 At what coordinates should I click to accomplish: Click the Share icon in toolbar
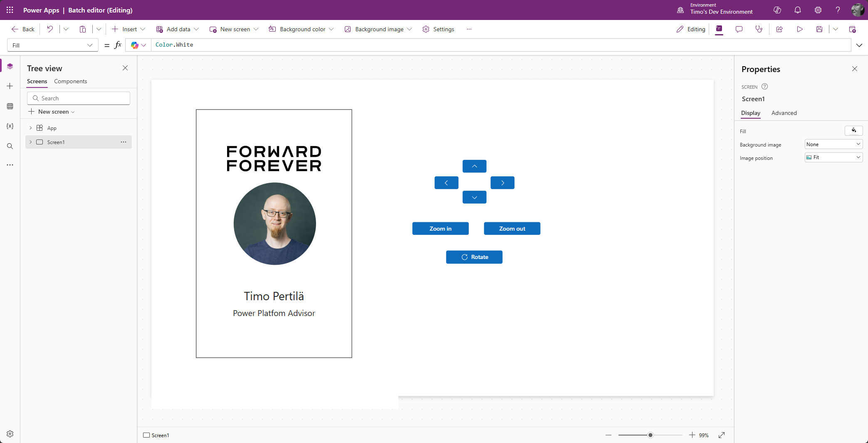(779, 29)
